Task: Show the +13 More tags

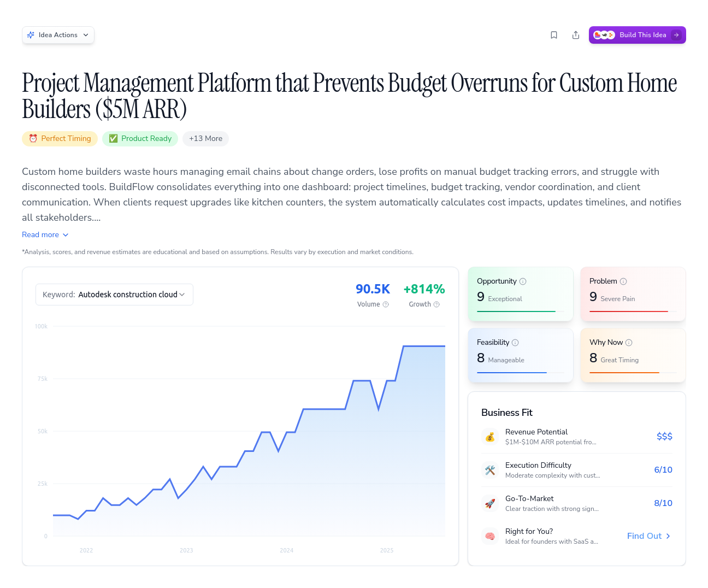Action: tap(205, 139)
